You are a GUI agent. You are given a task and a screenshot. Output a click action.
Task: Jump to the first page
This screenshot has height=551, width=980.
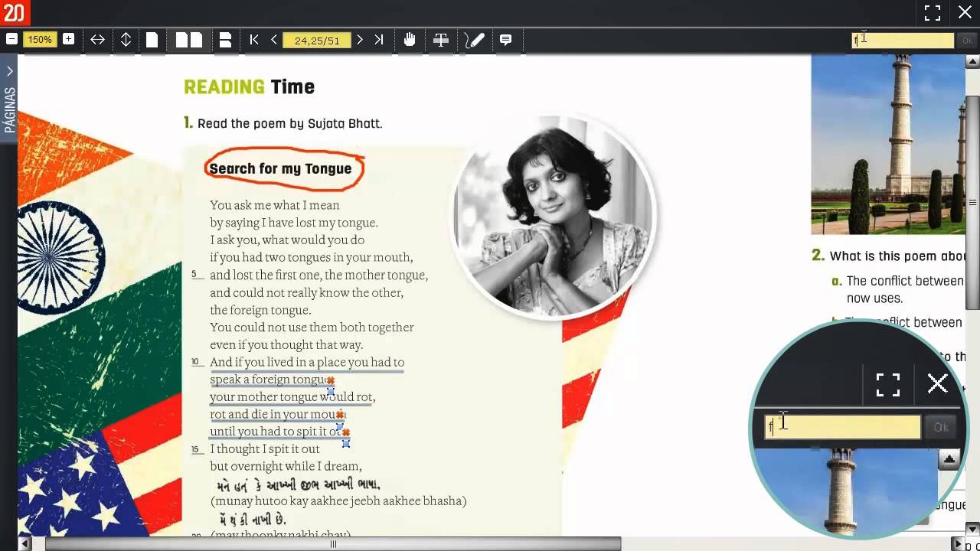point(254,40)
